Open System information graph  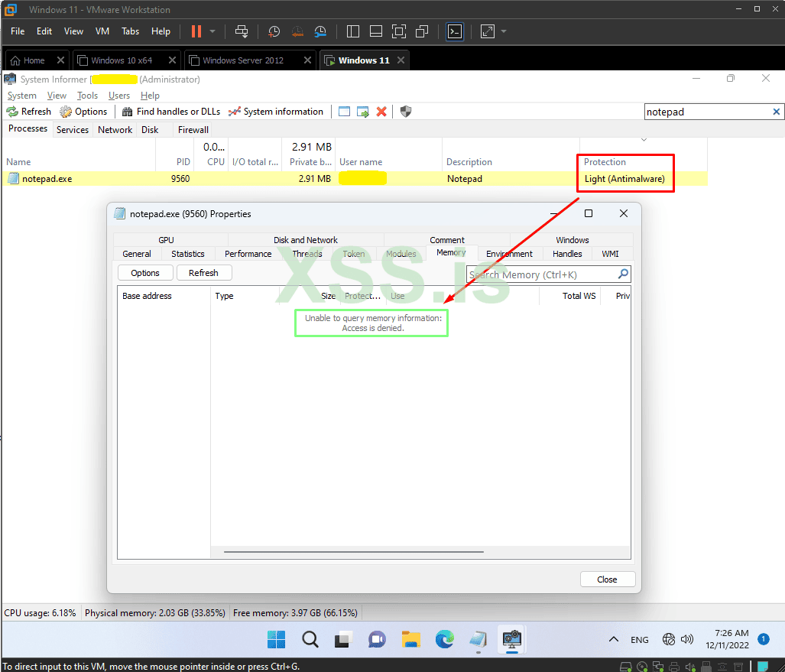[x=276, y=111]
